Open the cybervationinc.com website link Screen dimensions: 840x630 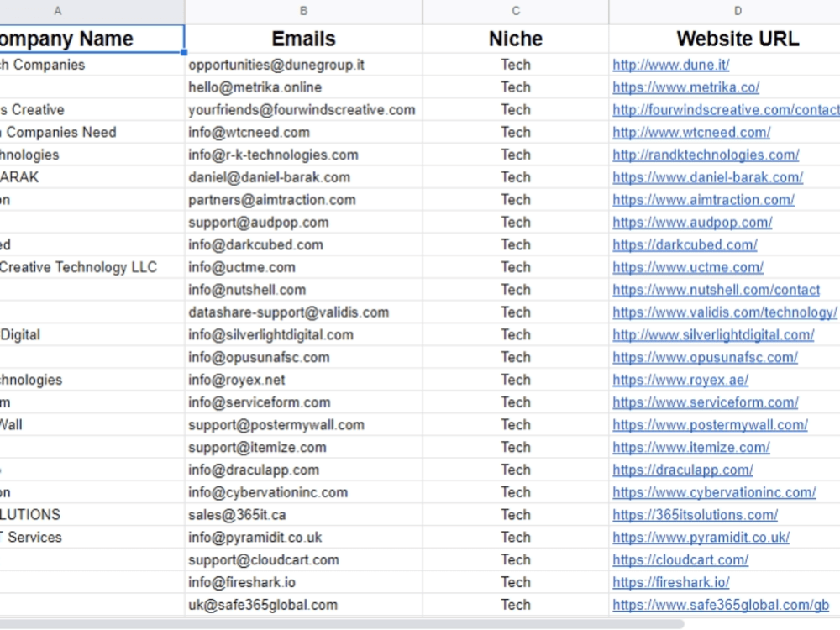(x=714, y=492)
